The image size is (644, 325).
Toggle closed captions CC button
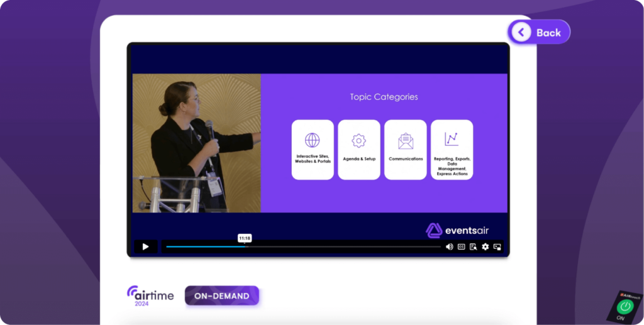pyautogui.click(x=461, y=247)
